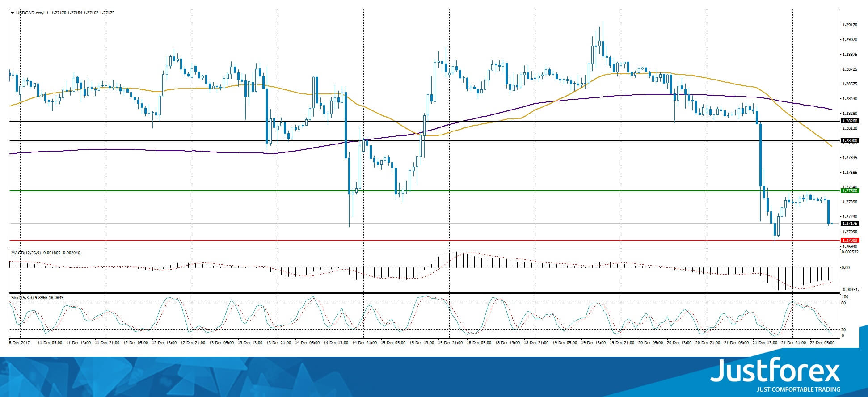Screen dimensions: 868x397
Task: Click the MACD scale value 0.002532
Action: click(x=850, y=252)
